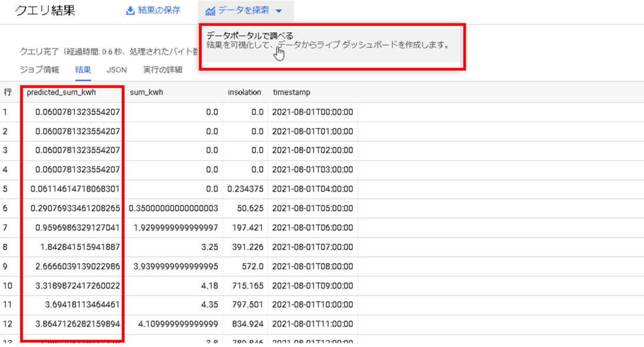Click timestamp cell 2021-08-01T06:00:00

[x=312, y=228]
